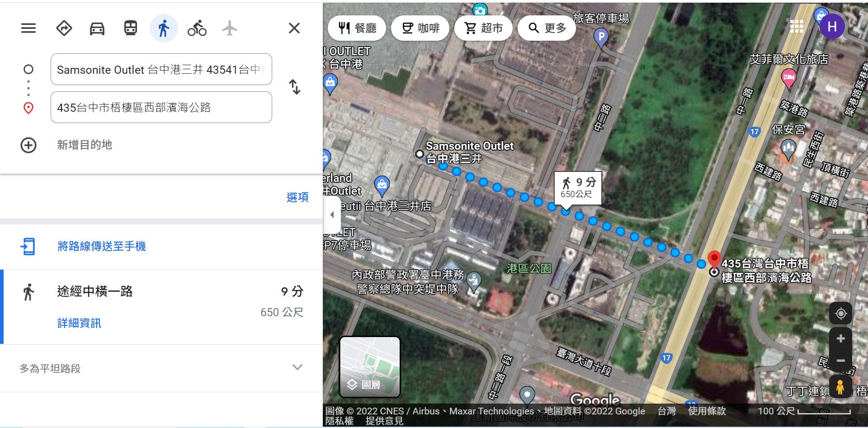Click the Samsonite Outlet origin marker

tap(419, 154)
